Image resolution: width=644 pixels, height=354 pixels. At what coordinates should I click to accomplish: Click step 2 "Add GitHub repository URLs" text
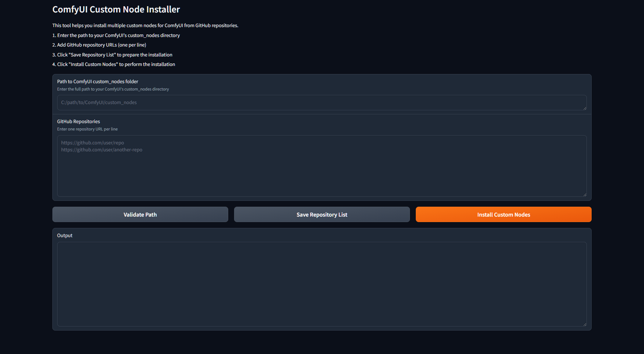[x=99, y=45]
